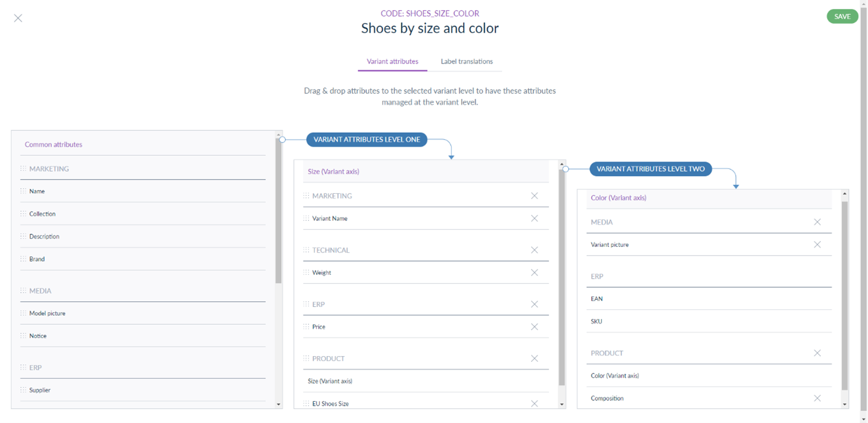
Task: Click the Variant Attributes Level One badge
Action: [367, 140]
